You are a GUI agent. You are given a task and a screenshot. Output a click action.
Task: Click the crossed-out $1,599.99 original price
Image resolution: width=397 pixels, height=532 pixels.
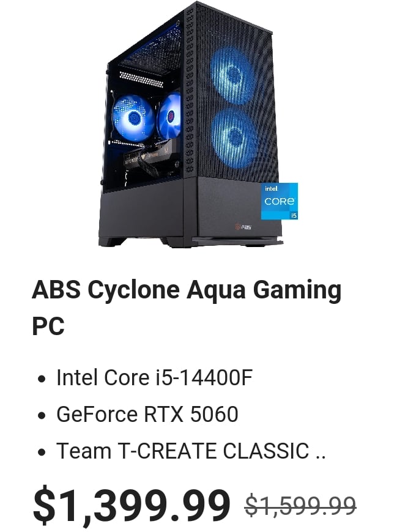(300, 506)
